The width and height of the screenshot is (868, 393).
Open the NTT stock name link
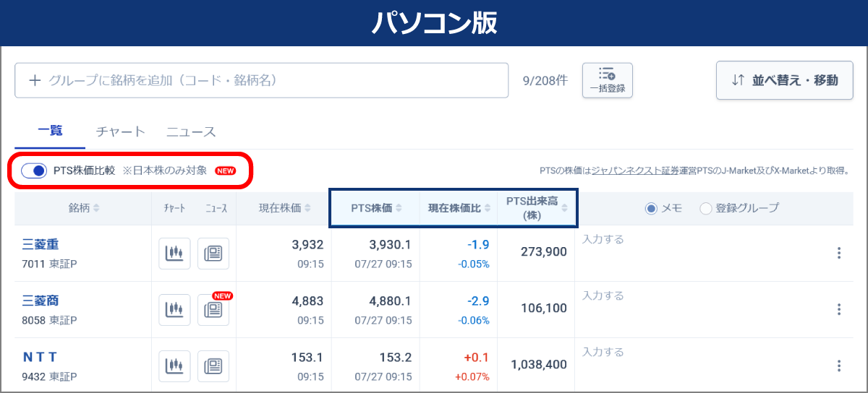40,357
